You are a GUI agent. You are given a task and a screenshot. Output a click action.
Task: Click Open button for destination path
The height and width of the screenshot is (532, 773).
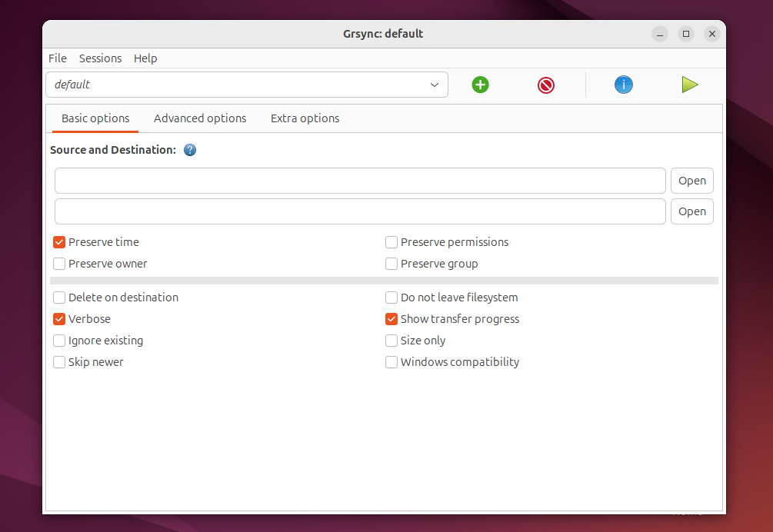(692, 211)
